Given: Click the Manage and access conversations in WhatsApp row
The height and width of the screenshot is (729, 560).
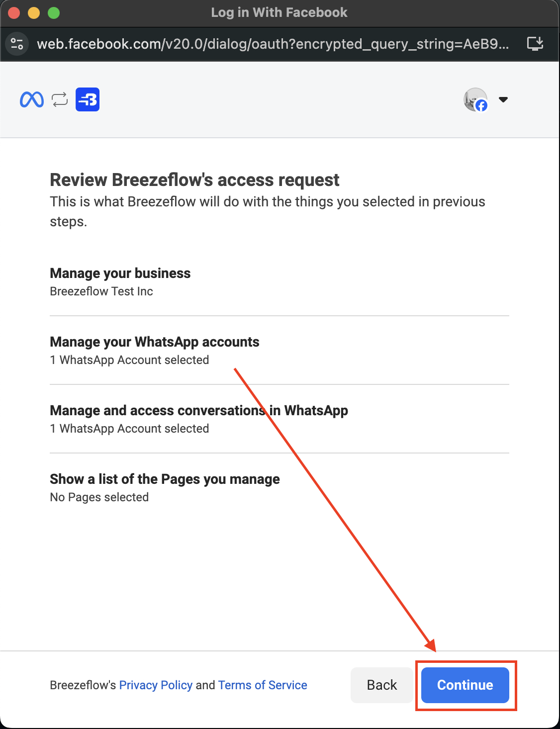Looking at the screenshot, I should (x=198, y=410).
